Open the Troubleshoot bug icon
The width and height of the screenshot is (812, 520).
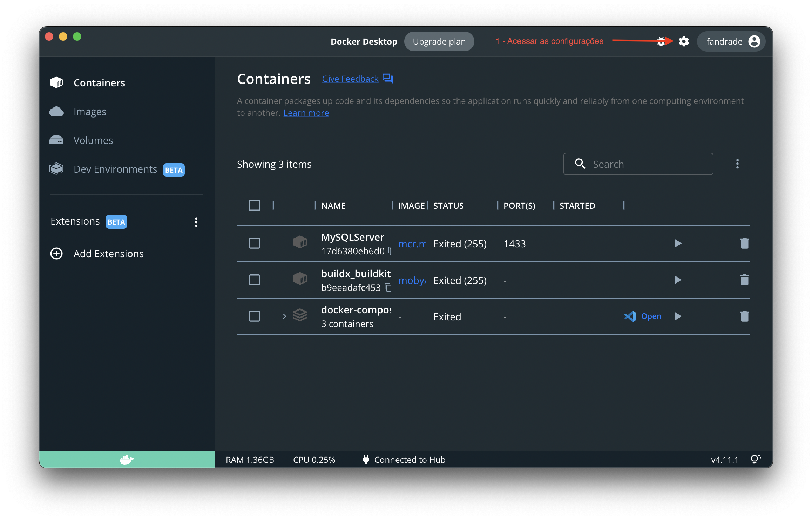pyautogui.click(x=661, y=41)
